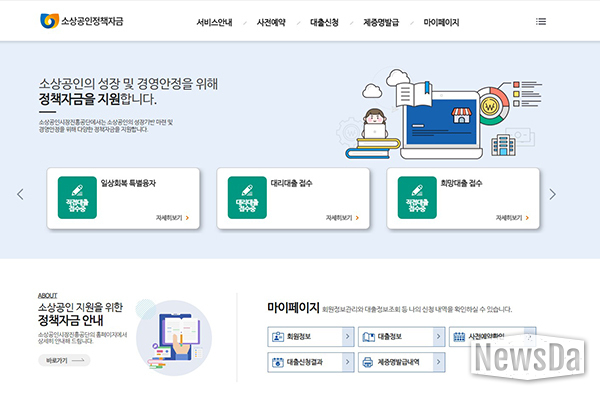600x394 pixels.
Task: Open the full sitemap list icon
Action: pos(541,21)
